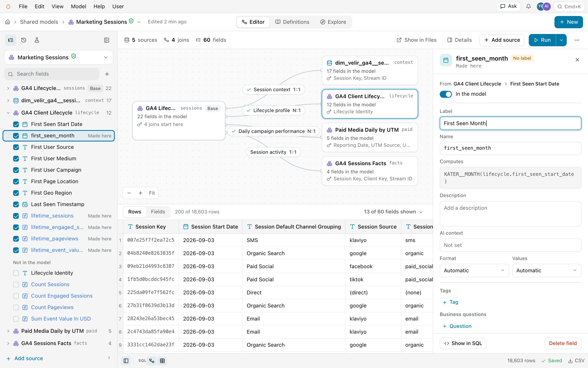Open the Help menu
Viewport: 588px width, 368px height.
(x=99, y=6)
